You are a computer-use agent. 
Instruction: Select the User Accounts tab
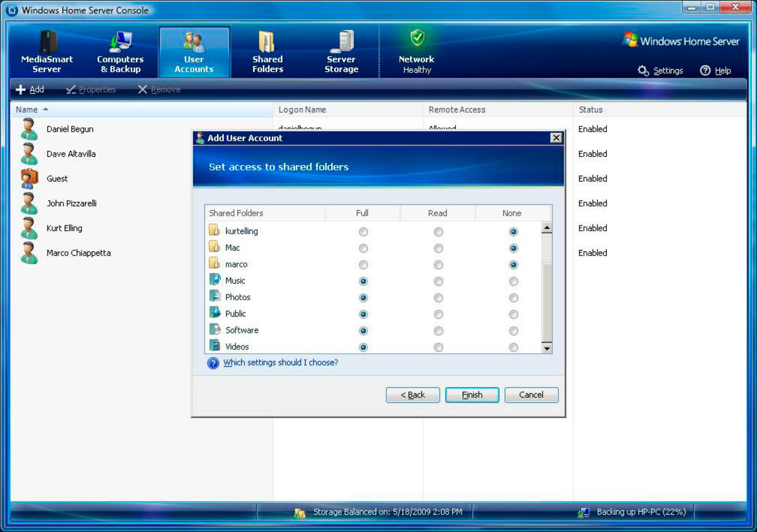point(194,52)
